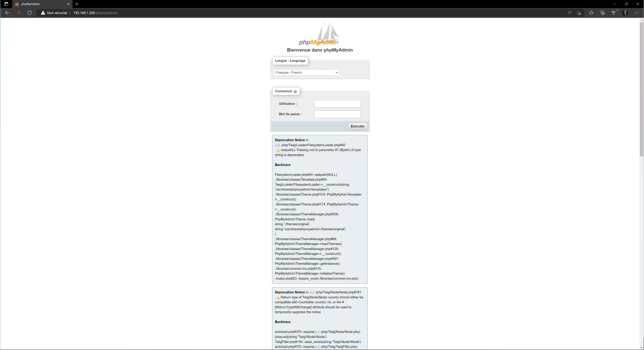Open the Français - French language dropdown
The image size is (644, 350).
306,73
